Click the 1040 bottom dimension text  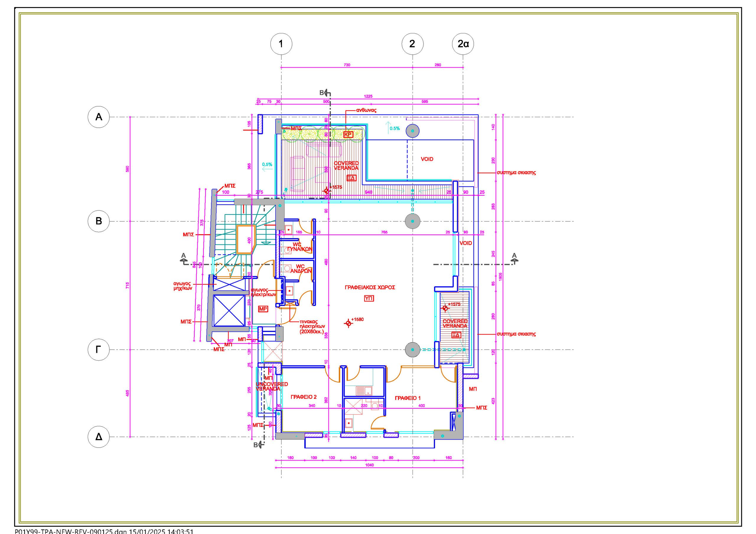tap(369, 465)
